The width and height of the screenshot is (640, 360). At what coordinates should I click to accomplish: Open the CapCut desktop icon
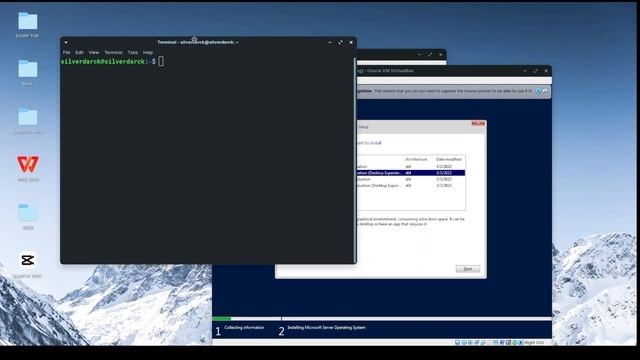point(28,260)
